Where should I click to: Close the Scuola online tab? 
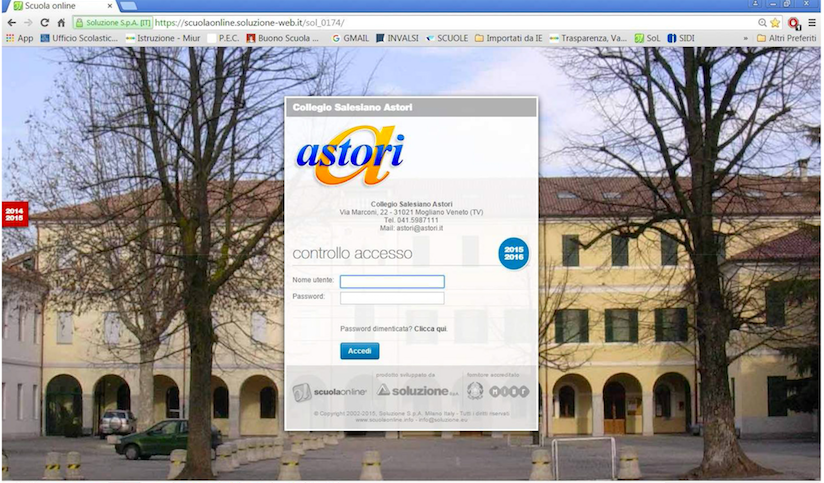(110, 6)
